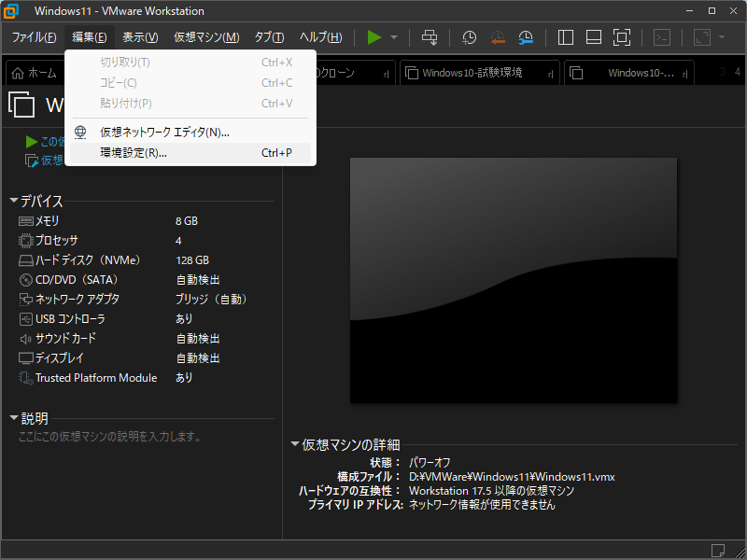Screen dimensions: 747x560
Task: Click the green power on play button
Action: click(x=374, y=37)
